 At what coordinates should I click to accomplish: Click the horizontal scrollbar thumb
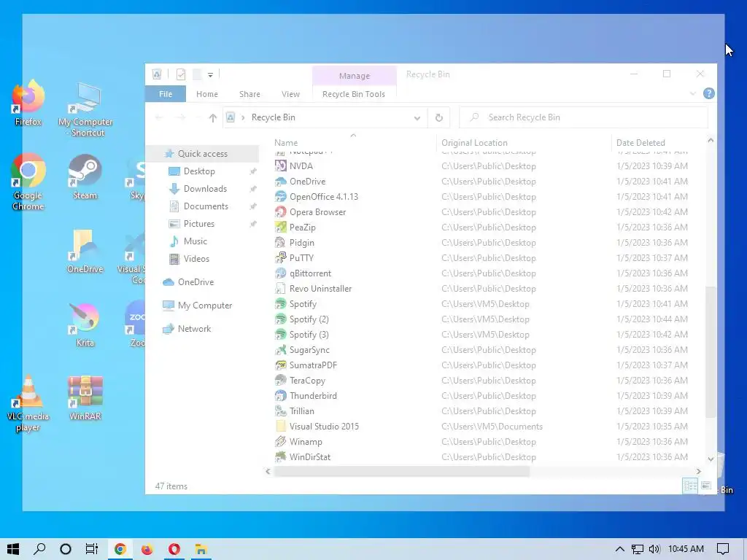pos(402,471)
